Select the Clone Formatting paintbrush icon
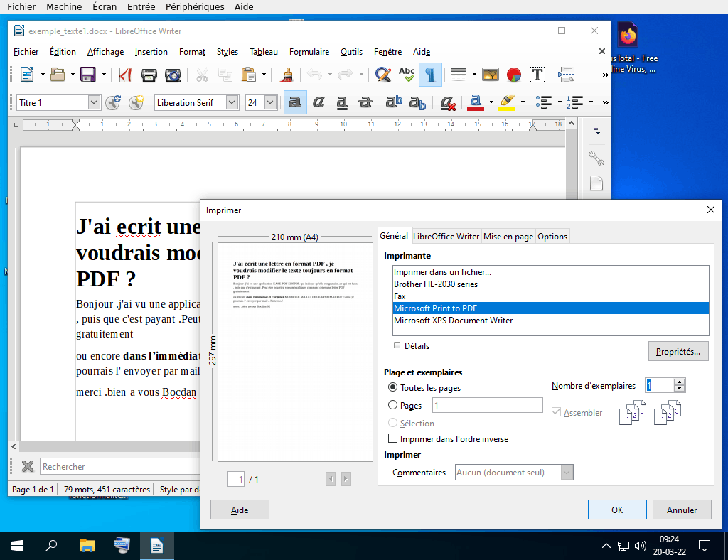The height and width of the screenshot is (560, 728). coord(287,75)
